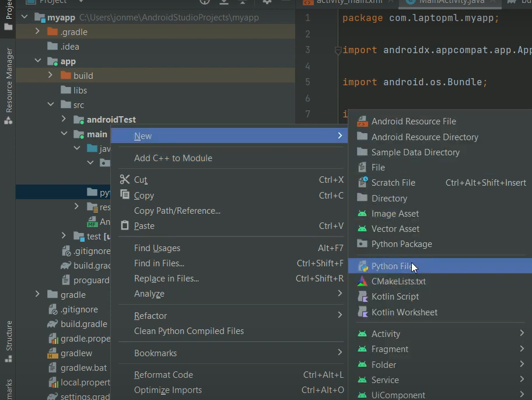Click line 5 import android.os.Bundle
The width and height of the screenshot is (532, 400).
(x=415, y=82)
